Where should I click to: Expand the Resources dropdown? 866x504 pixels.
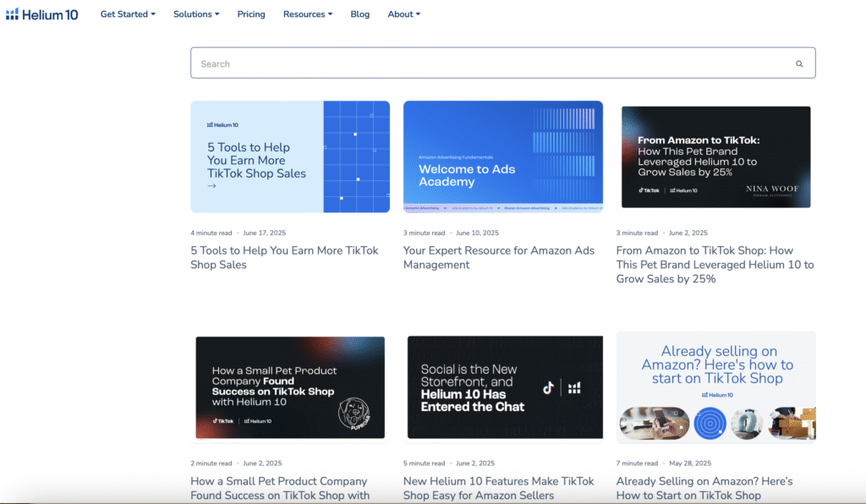pyautogui.click(x=308, y=14)
